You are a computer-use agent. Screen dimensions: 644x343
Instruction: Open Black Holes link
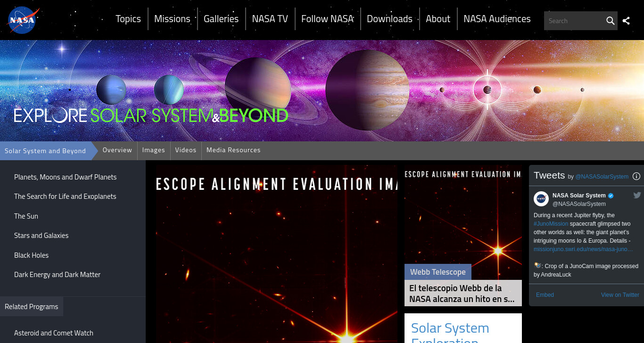coord(32,255)
